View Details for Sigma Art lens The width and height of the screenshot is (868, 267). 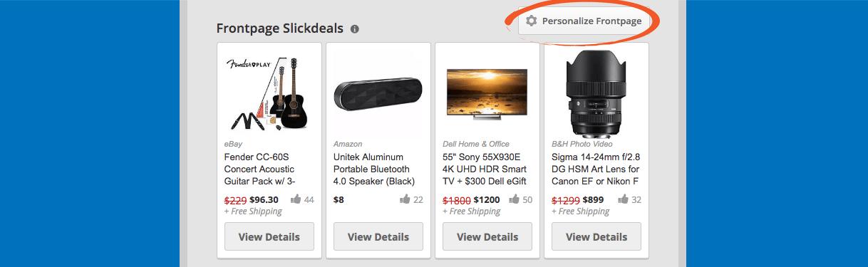[596, 236]
